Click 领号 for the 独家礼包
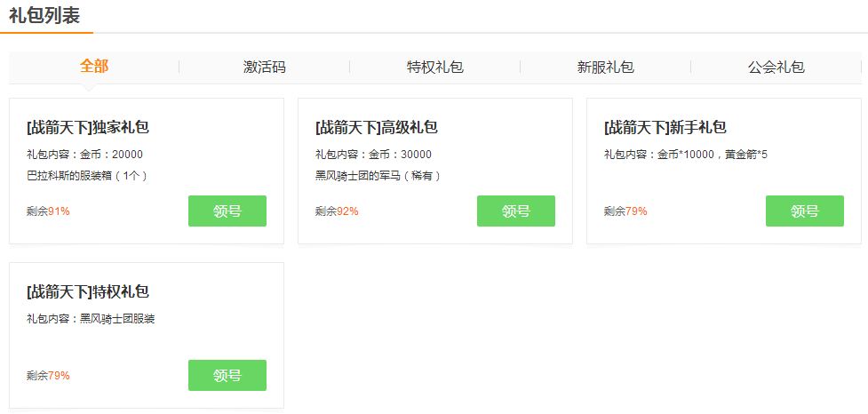Viewport: 868px width, 414px height. click(x=227, y=211)
